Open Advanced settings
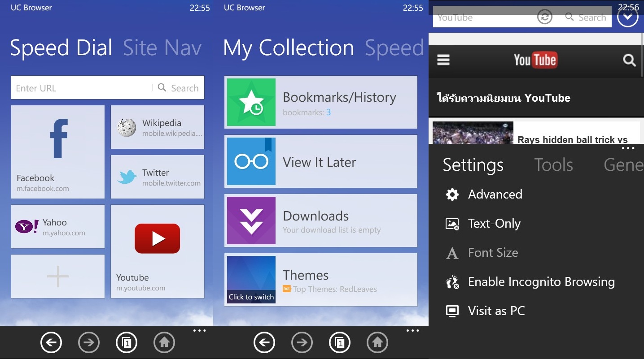Viewport: 644px width, 359px height. pos(484,194)
